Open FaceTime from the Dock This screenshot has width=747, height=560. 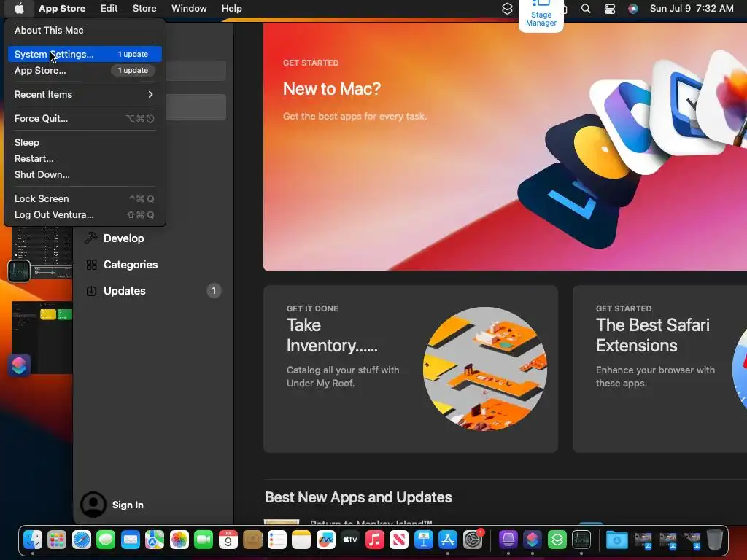204,540
